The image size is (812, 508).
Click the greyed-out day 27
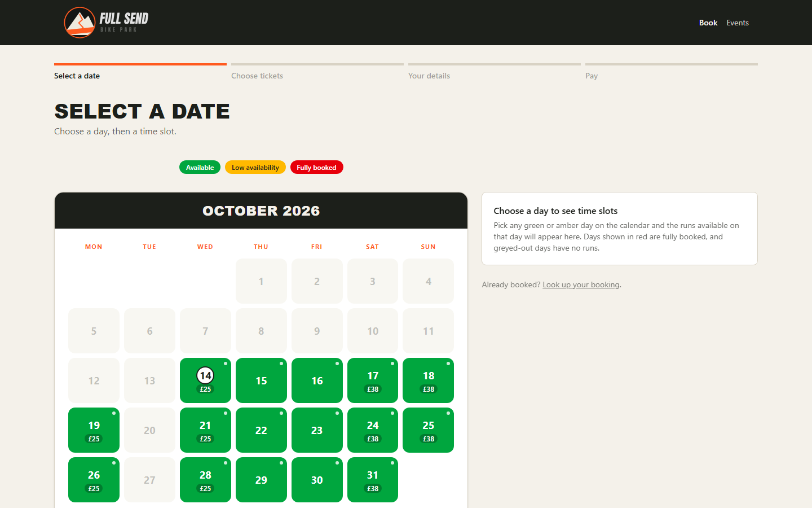coord(149,480)
